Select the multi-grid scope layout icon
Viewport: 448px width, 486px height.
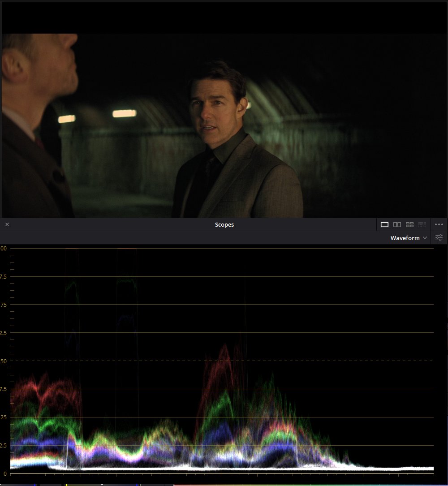(x=422, y=224)
